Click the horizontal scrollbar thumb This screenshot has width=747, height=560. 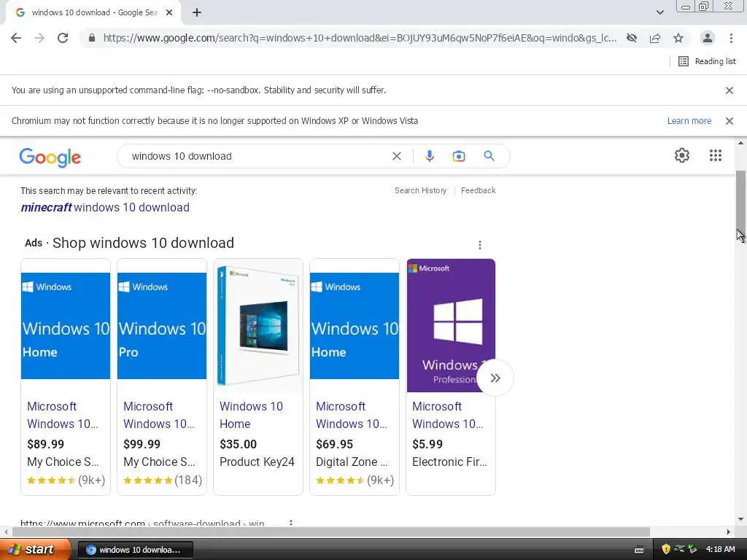(331, 532)
